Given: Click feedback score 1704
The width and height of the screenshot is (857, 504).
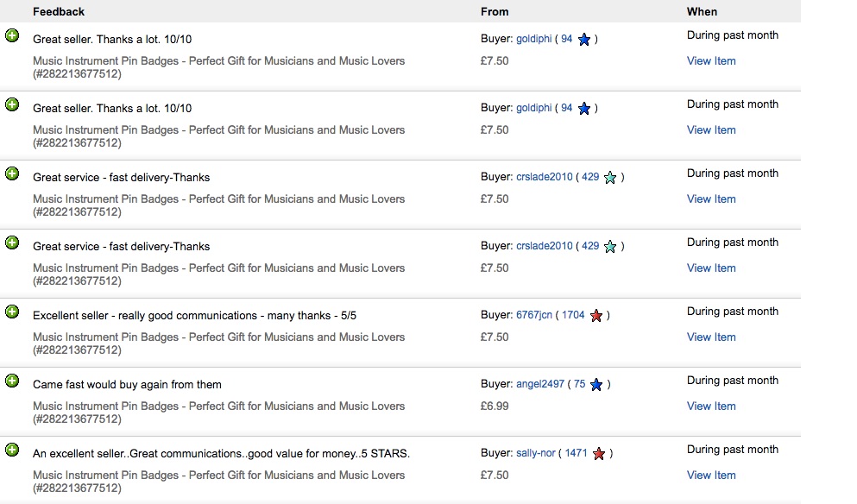Looking at the screenshot, I should click(573, 315).
